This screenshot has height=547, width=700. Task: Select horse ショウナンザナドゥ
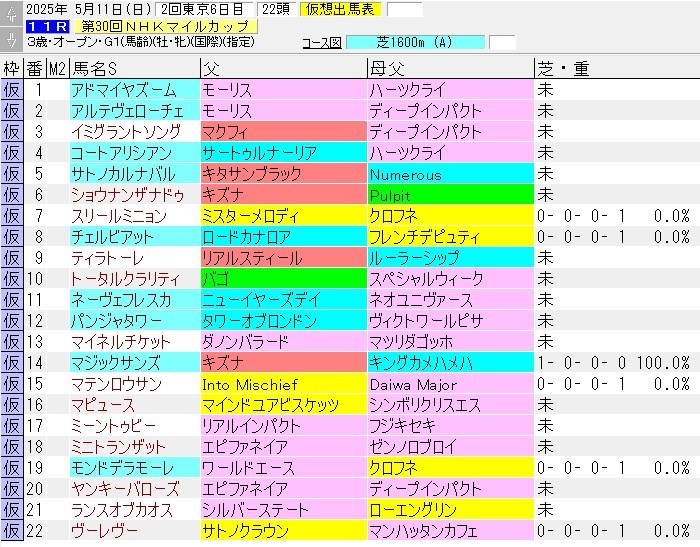coord(135,195)
